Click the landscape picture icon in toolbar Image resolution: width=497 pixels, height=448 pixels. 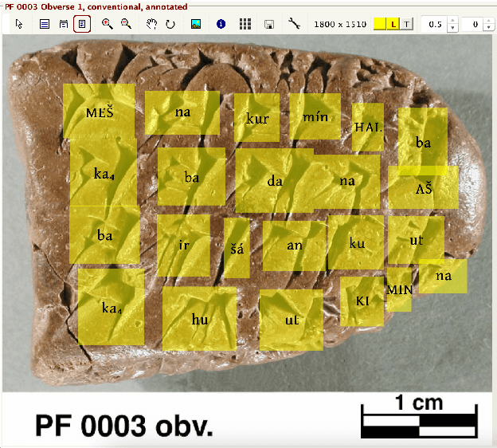pos(195,25)
